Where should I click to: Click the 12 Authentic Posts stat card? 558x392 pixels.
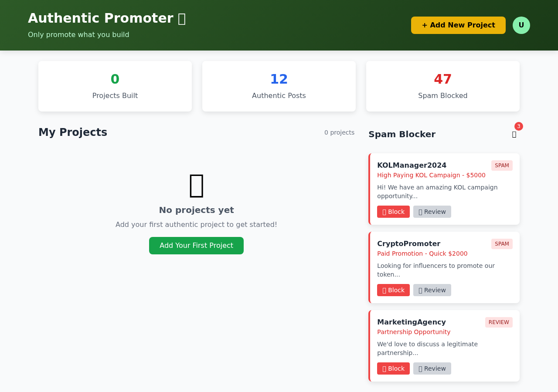click(x=279, y=86)
